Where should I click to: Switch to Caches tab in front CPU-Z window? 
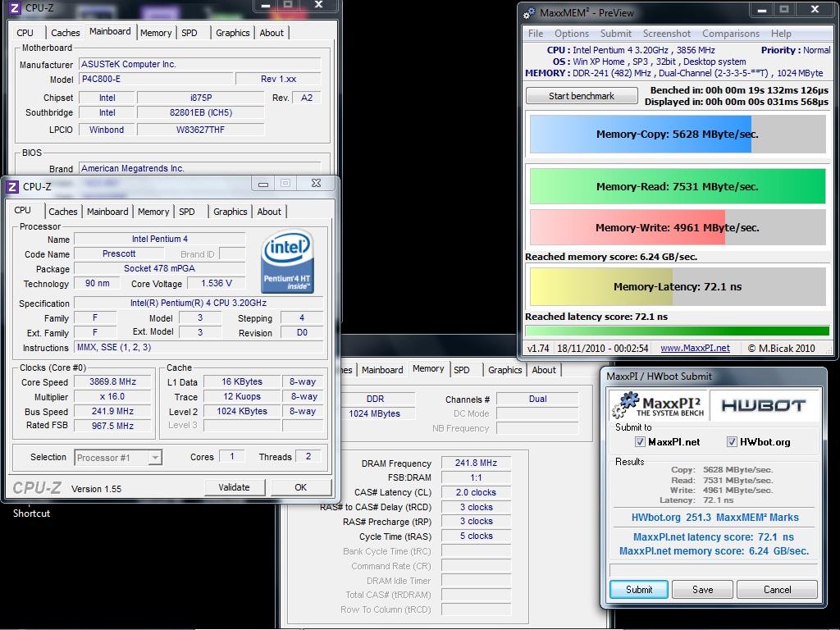point(62,212)
